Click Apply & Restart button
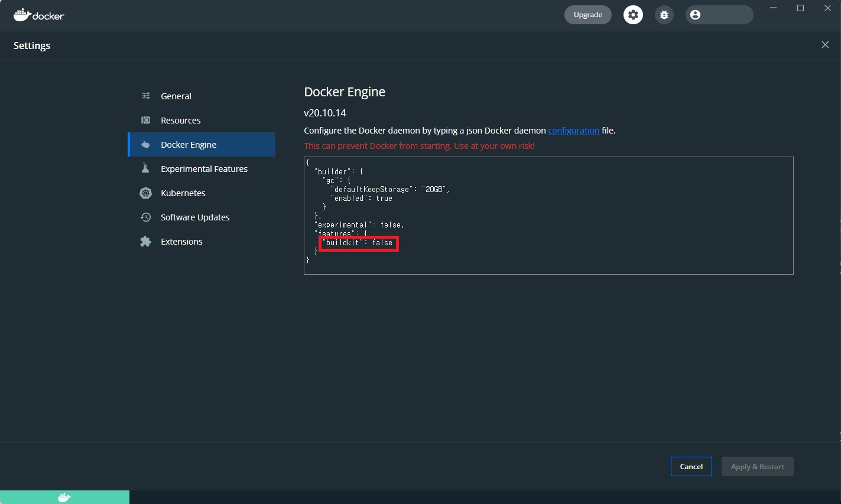The image size is (841, 504). pyautogui.click(x=758, y=466)
